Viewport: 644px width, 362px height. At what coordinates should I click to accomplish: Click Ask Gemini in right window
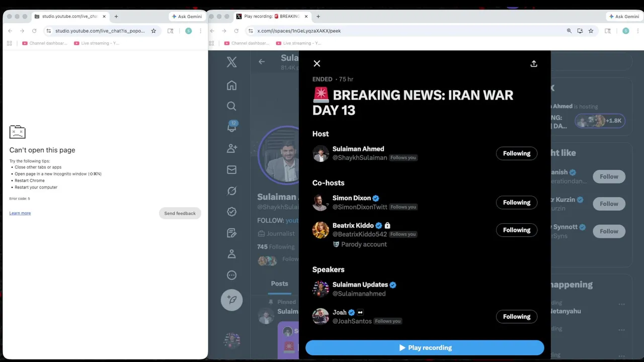pyautogui.click(x=624, y=17)
